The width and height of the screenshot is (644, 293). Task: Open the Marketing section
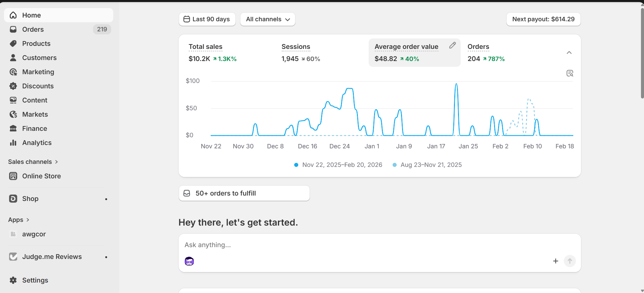tap(59, 72)
